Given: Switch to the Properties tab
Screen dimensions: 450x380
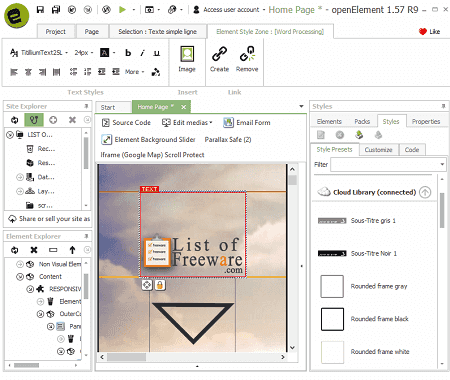Looking at the screenshot, I should click(426, 122).
